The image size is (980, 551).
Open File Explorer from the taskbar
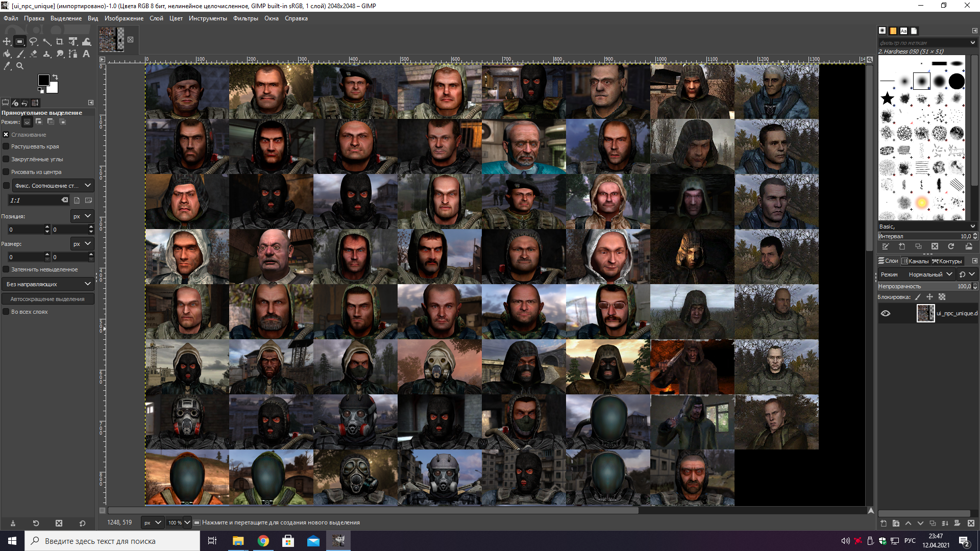[x=238, y=541]
